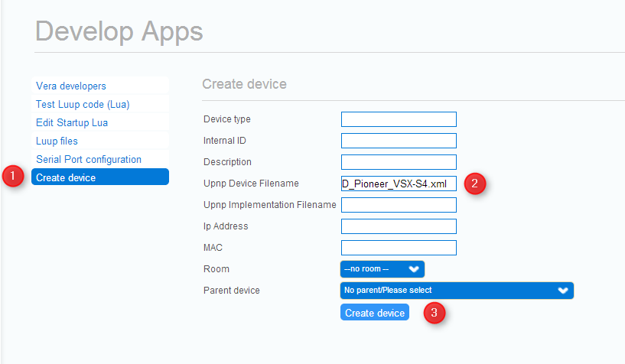Focus the Internal ID text box
625x364 pixels.
[x=399, y=141]
